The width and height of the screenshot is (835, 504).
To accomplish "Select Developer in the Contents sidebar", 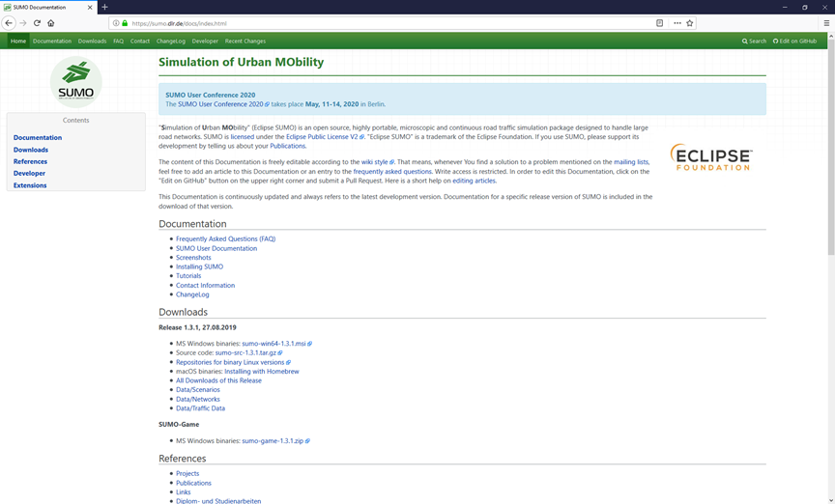I will click(x=29, y=173).
